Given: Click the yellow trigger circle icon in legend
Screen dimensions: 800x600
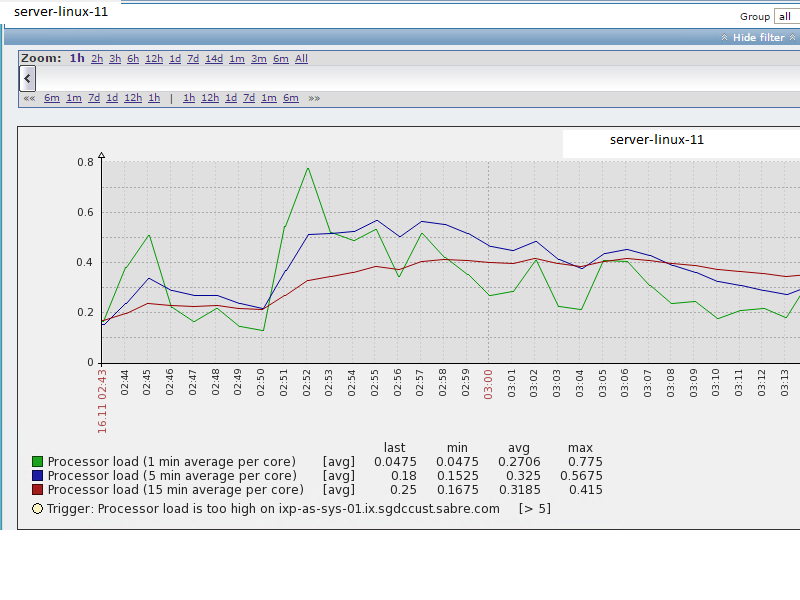Looking at the screenshot, I should coord(38,508).
